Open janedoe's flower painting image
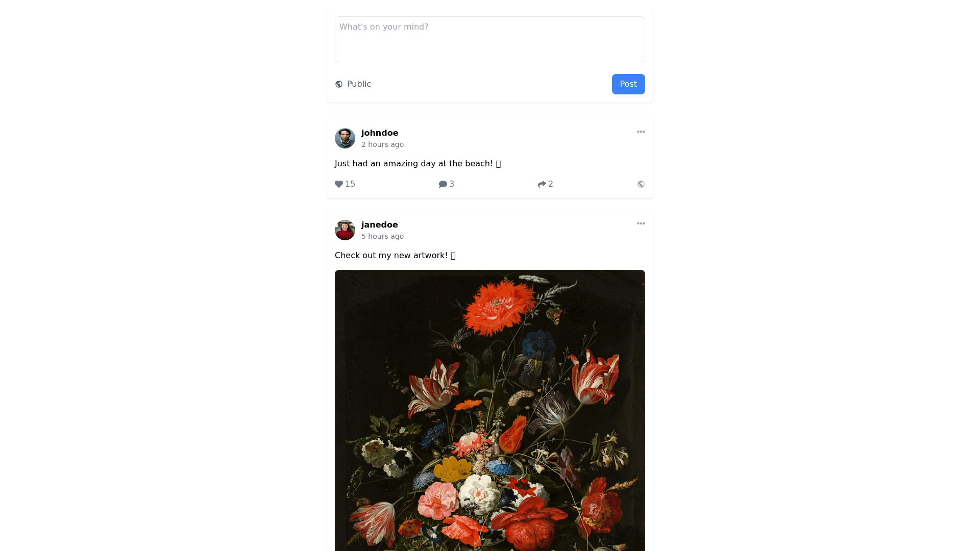This screenshot has width=980, height=551. click(490, 410)
